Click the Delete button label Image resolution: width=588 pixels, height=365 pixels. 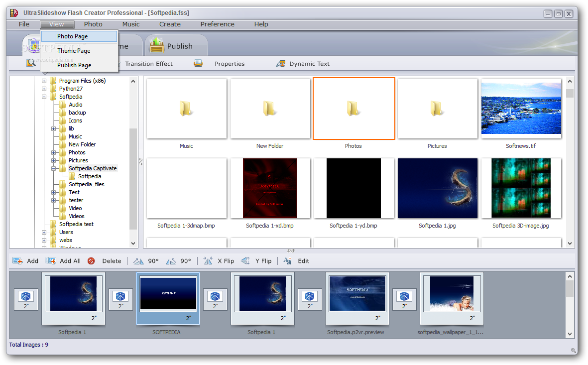[x=112, y=261]
